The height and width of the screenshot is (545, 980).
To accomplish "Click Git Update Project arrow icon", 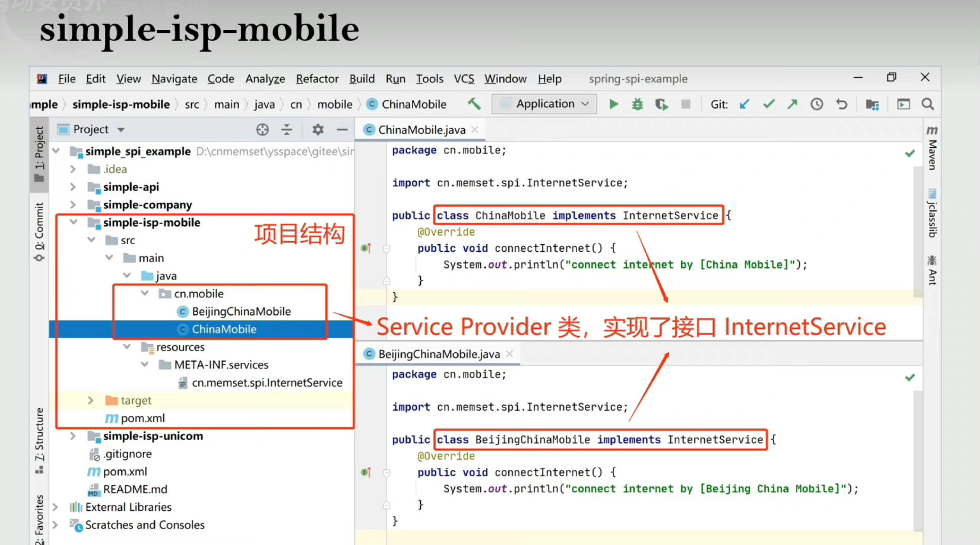I will click(744, 104).
